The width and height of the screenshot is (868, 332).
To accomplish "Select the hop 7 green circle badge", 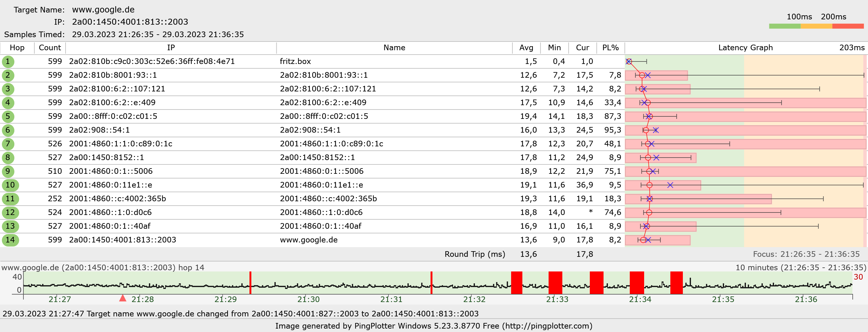I will pyautogui.click(x=8, y=144).
